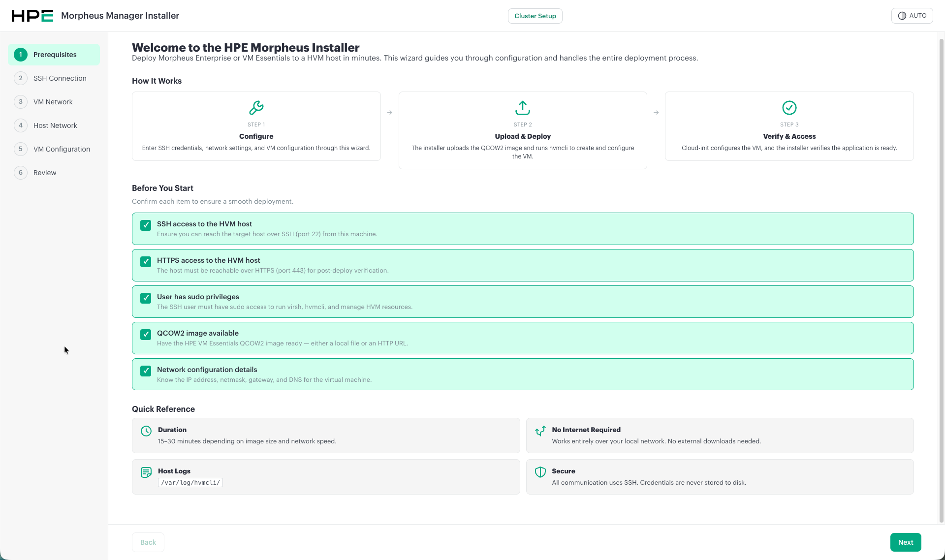Screen dimensions: 945x560
Task: Click the Duration quick reference card title
Action: 172,430
